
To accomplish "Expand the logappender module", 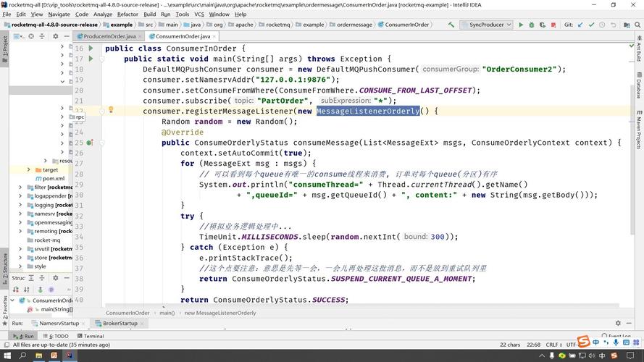I will [20, 195].
